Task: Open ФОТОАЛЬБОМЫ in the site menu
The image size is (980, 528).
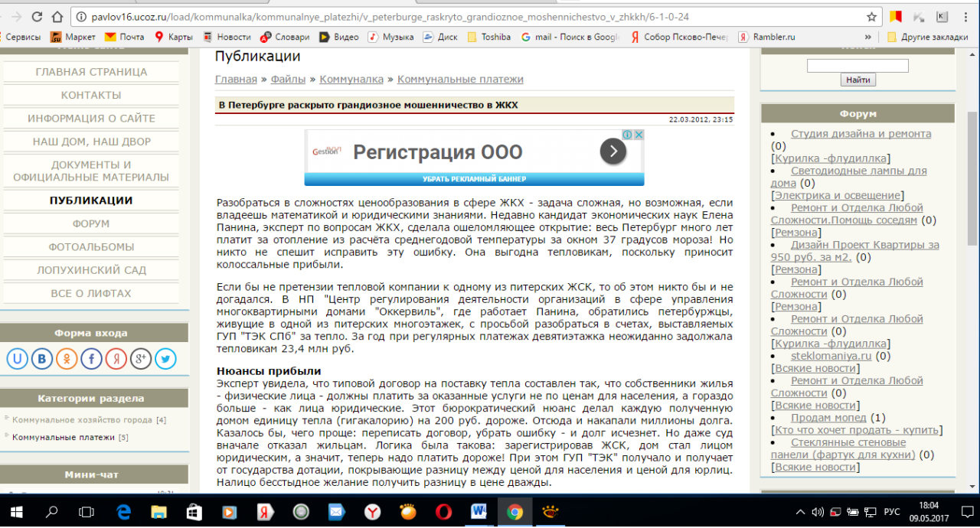Action: [91, 247]
